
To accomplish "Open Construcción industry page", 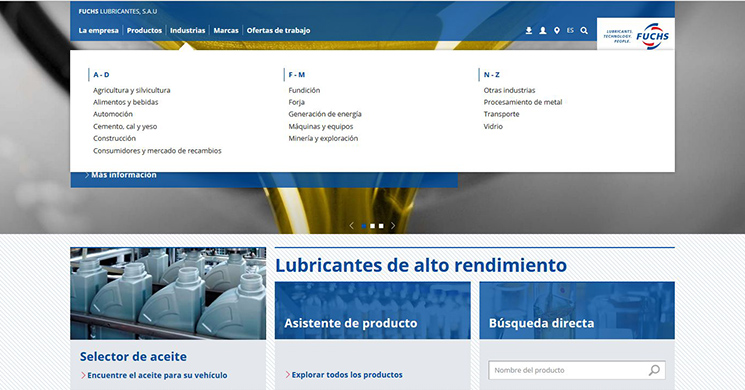I will (115, 138).
